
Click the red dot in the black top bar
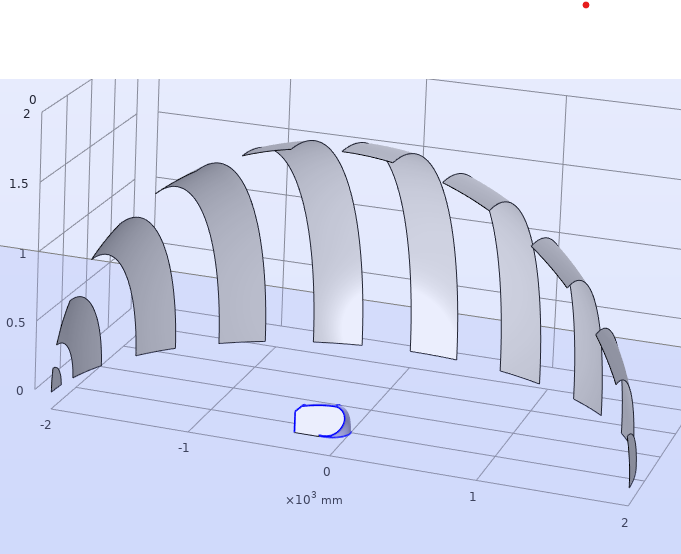tap(586, 5)
